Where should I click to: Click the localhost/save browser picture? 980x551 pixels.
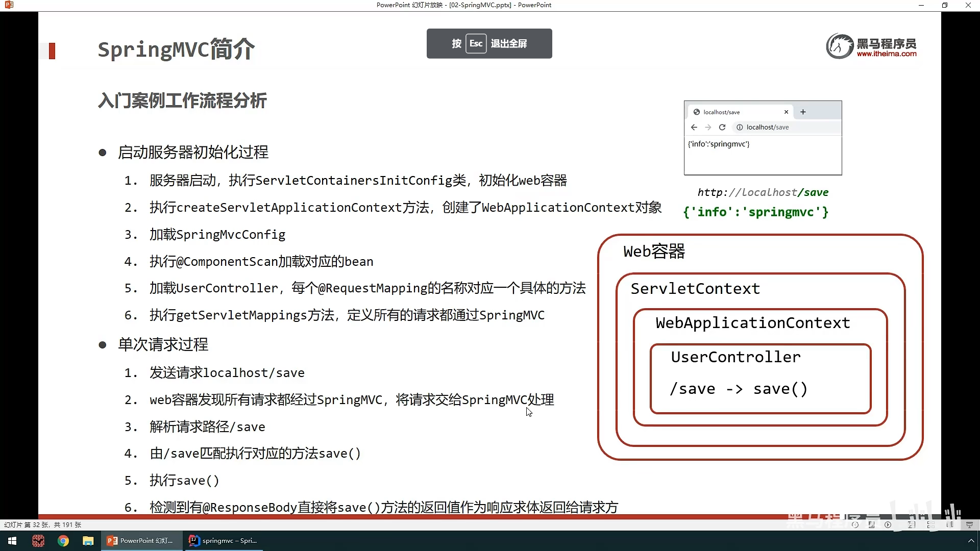(763, 138)
